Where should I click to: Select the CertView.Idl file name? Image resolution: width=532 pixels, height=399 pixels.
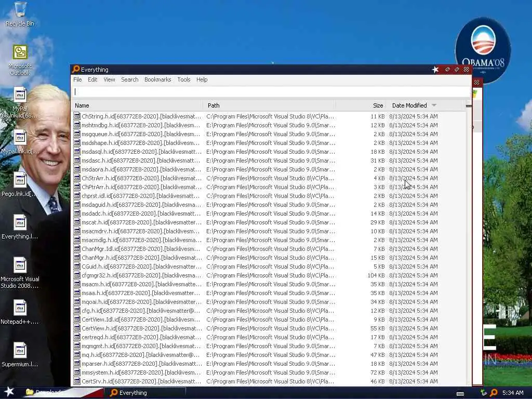coord(141,320)
